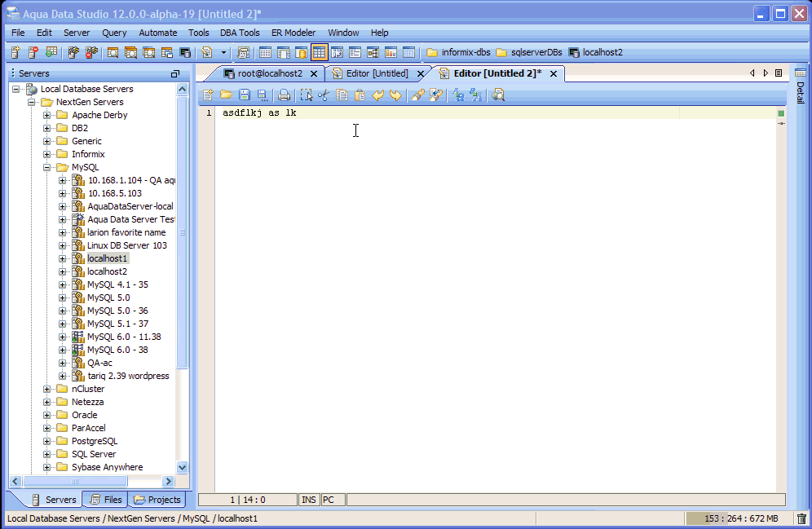Viewport: 812px width, 529px height.
Task: Click the Find magnifier icon in editor toolbar
Action: click(x=498, y=95)
